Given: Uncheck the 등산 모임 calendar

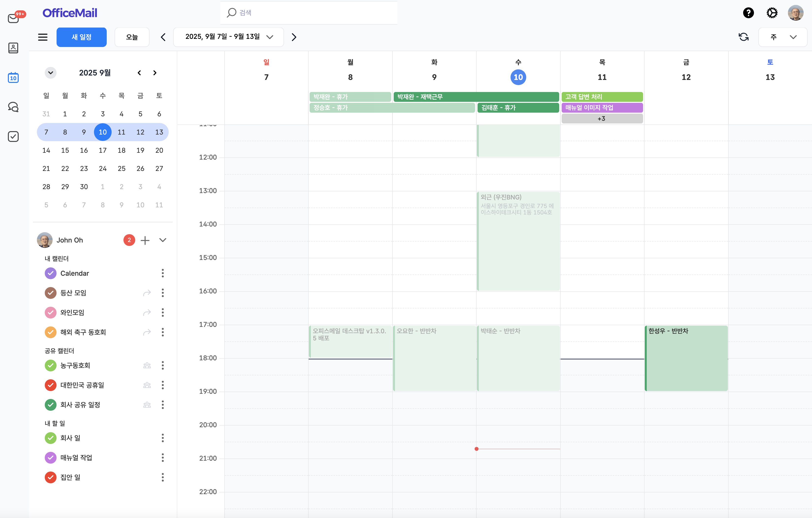Looking at the screenshot, I should pyautogui.click(x=51, y=293).
